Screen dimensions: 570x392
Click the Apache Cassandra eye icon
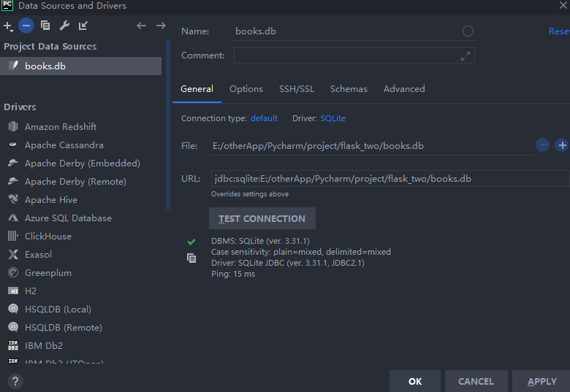[x=13, y=145]
